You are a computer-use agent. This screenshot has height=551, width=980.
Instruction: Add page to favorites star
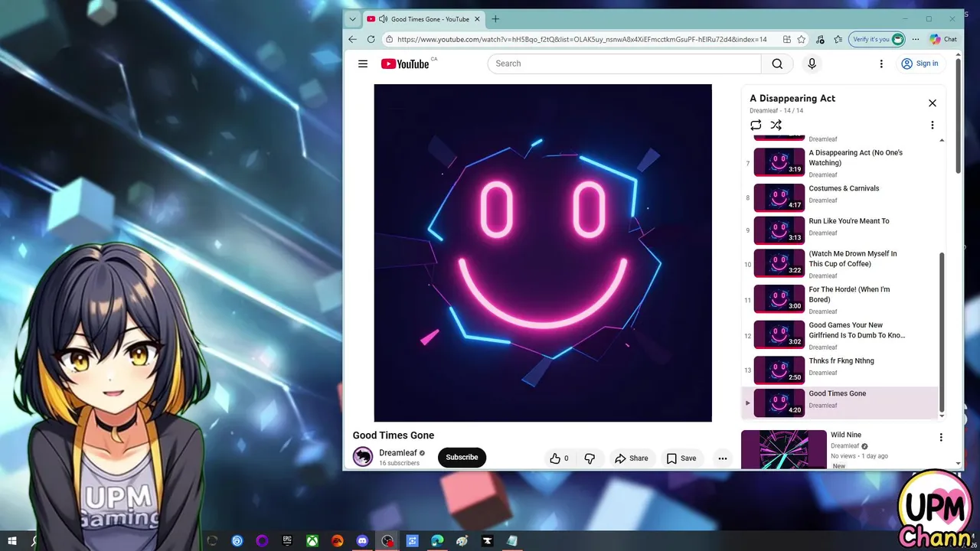[802, 39]
